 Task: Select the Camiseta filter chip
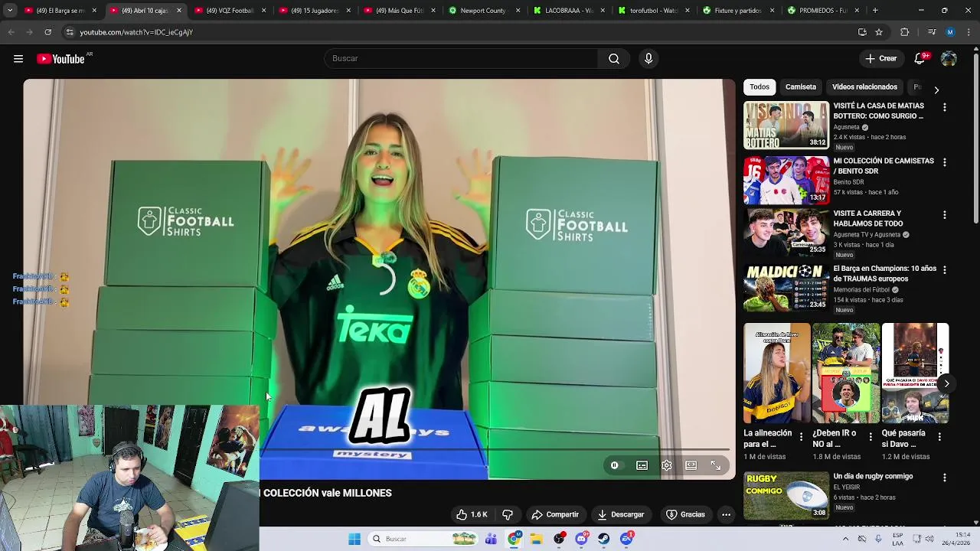(x=801, y=87)
